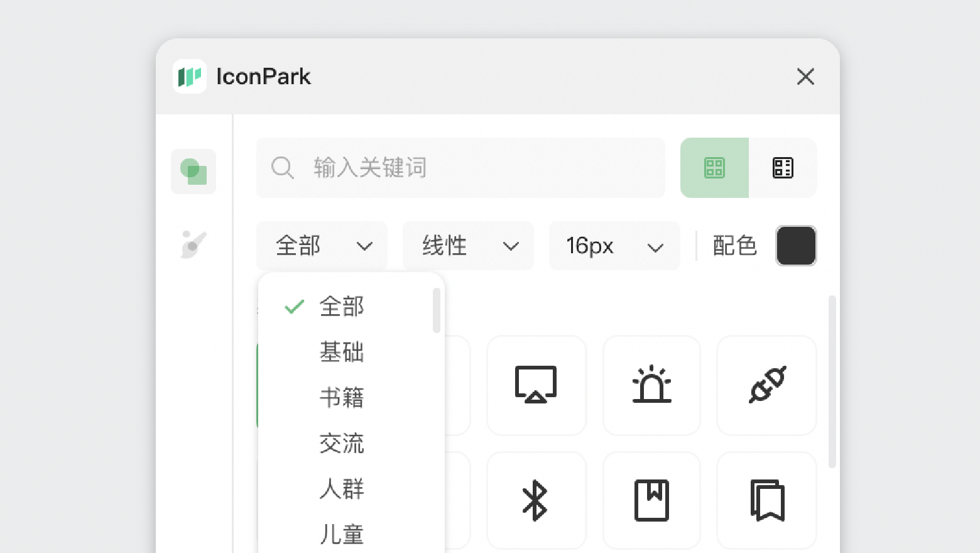The width and height of the screenshot is (980, 553).
Task: Click the IconPark logo
Action: click(x=190, y=76)
